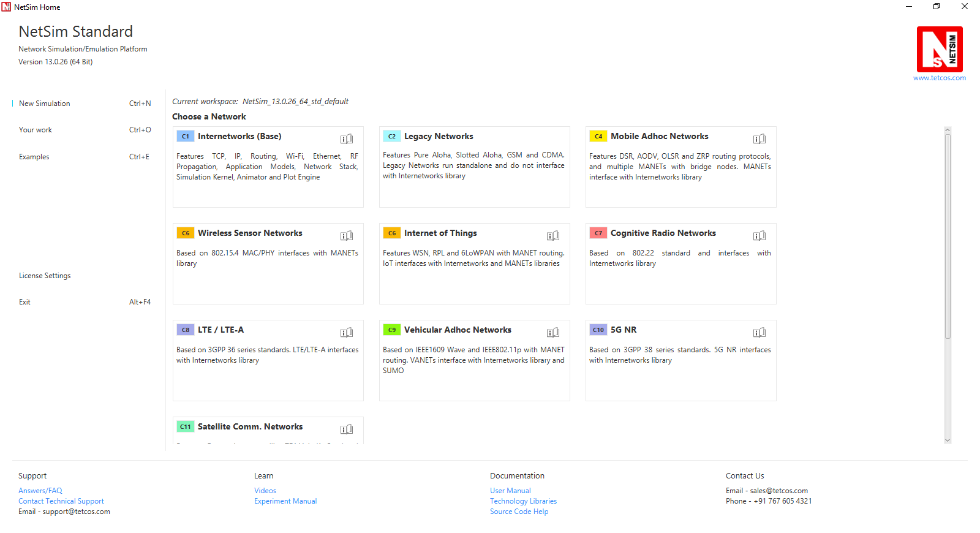Click the C9 Vehicular Adhoc badge
This screenshot has width=980, height=533.
coord(392,330)
